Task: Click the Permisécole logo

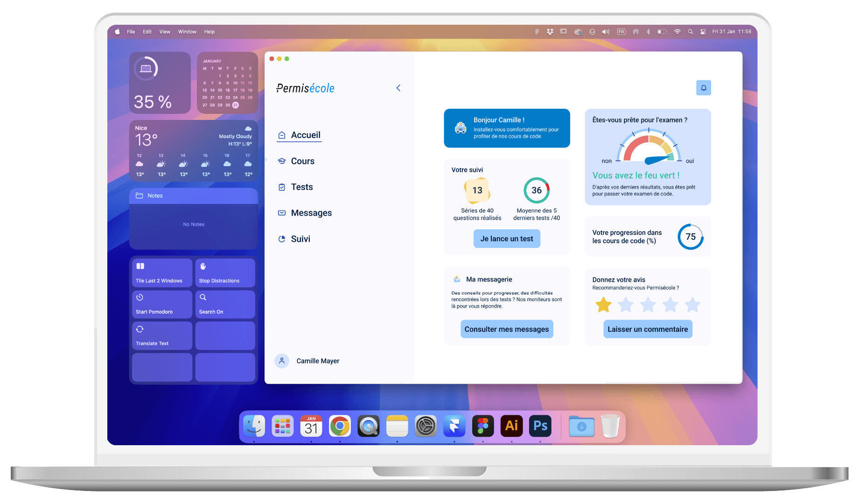Action: pyautogui.click(x=305, y=88)
